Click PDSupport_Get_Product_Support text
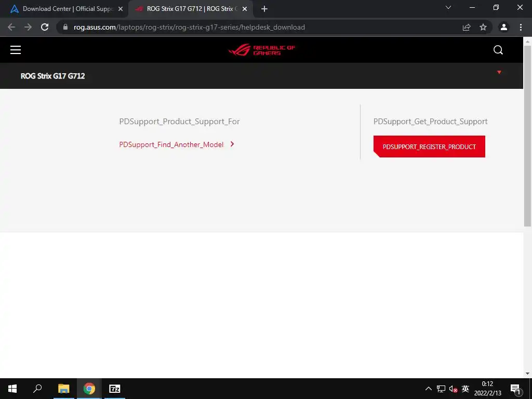The image size is (532, 399). tap(430, 122)
